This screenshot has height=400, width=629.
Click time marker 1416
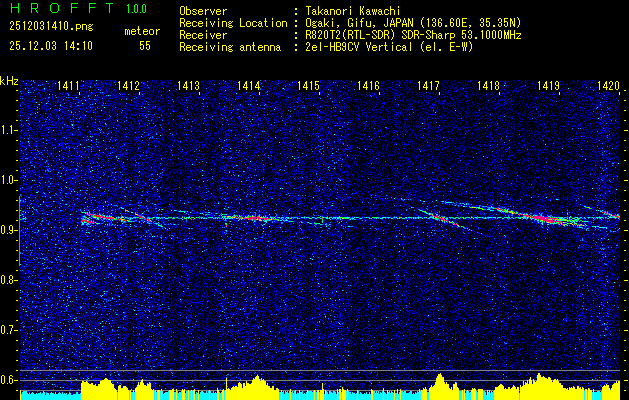pos(368,86)
